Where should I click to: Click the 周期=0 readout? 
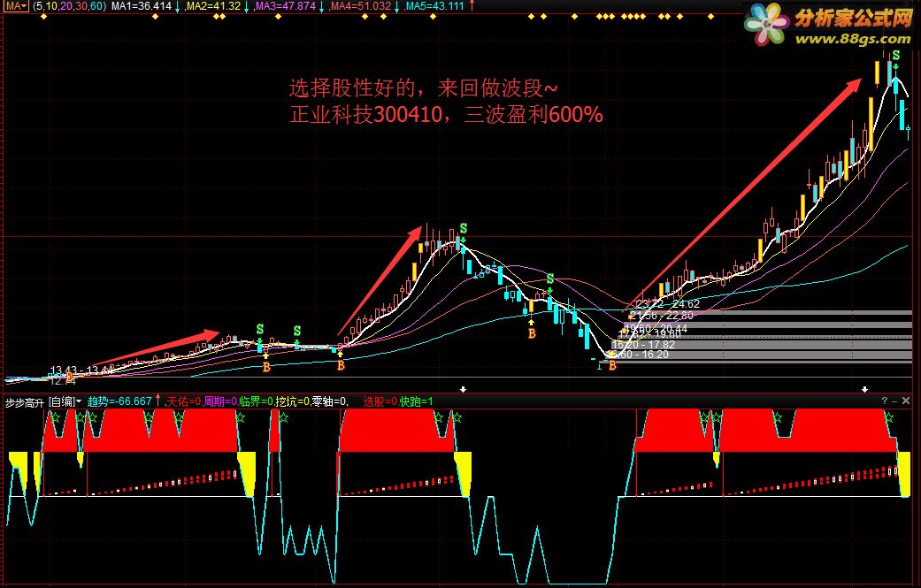pos(220,402)
